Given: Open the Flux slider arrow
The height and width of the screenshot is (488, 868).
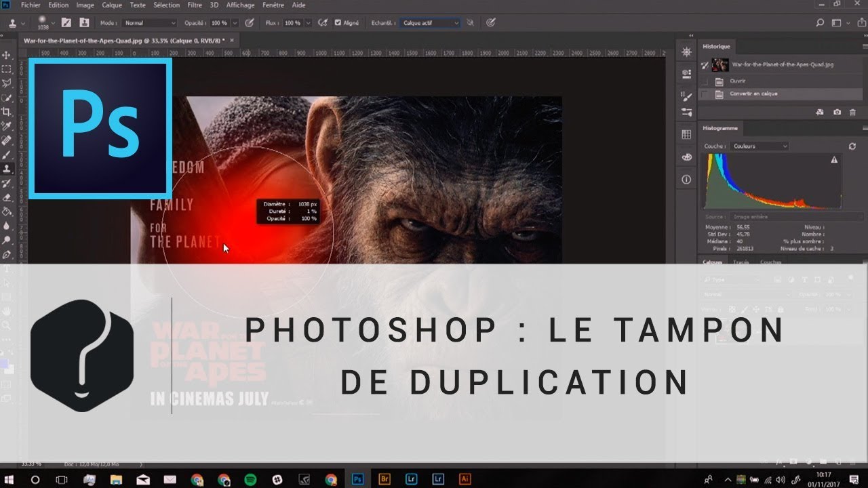Looking at the screenshot, I should pyautogui.click(x=309, y=23).
